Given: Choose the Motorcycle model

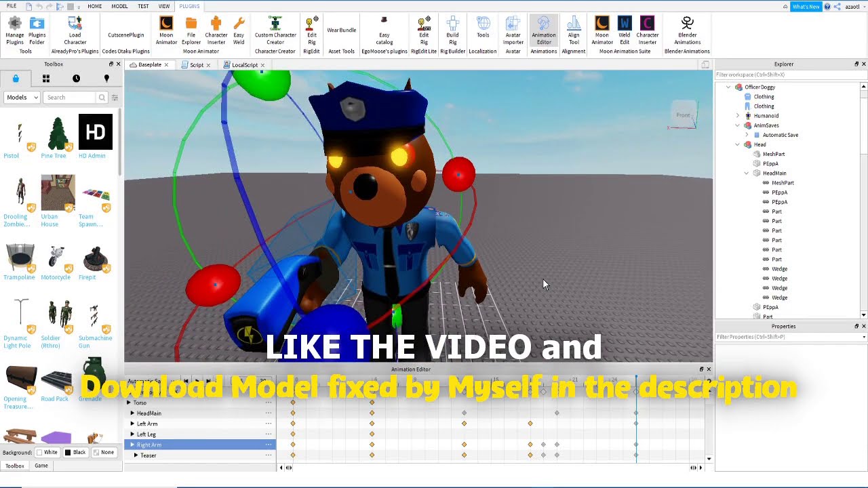Looking at the screenshot, I should pyautogui.click(x=56, y=262).
